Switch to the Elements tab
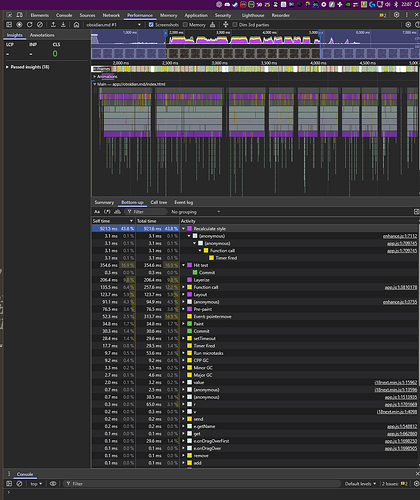Viewport: 420px width, 500px height. click(40, 15)
